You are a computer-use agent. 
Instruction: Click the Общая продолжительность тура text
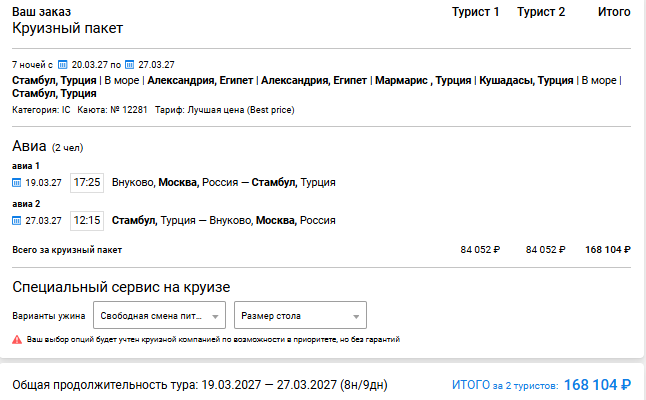200,385
